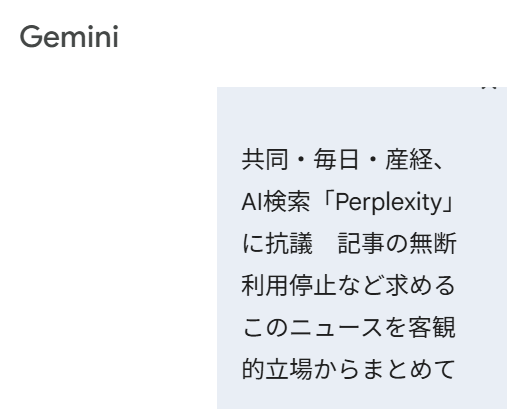This screenshot has width=507, height=409.
Task: Click the word 抗議 in the prompt
Action: tap(289, 244)
